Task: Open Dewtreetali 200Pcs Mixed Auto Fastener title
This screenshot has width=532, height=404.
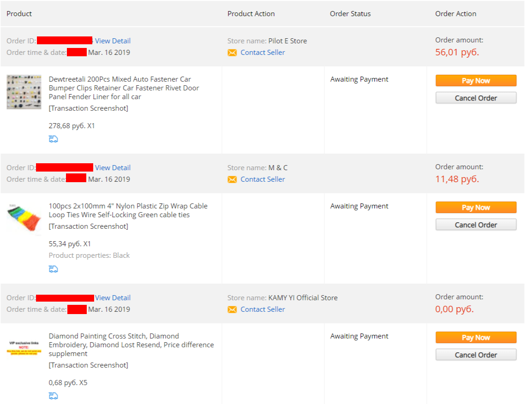Action: point(124,88)
